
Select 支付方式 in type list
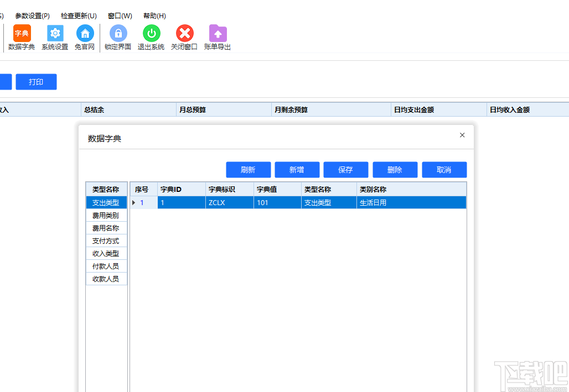point(106,241)
